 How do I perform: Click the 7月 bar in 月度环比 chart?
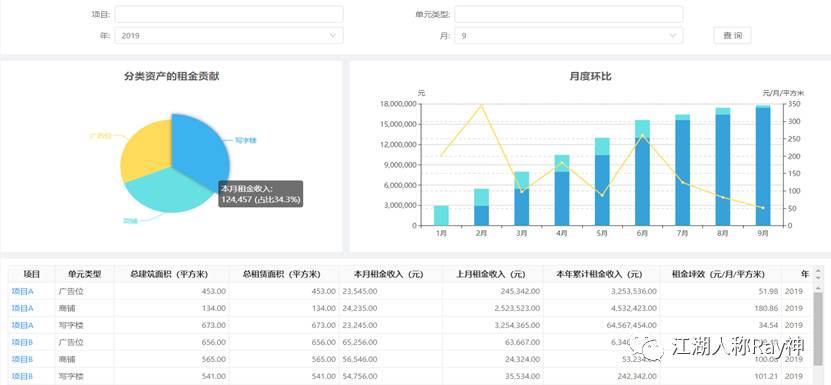pos(683,170)
